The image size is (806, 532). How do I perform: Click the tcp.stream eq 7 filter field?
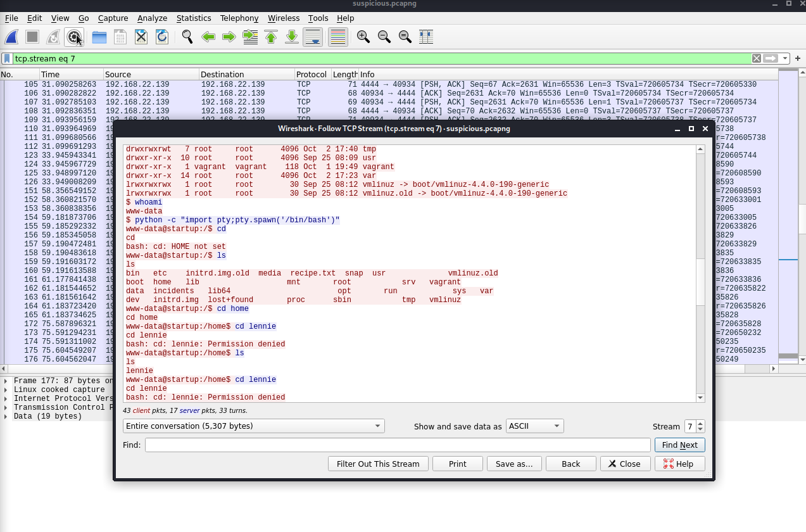[382, 58]
